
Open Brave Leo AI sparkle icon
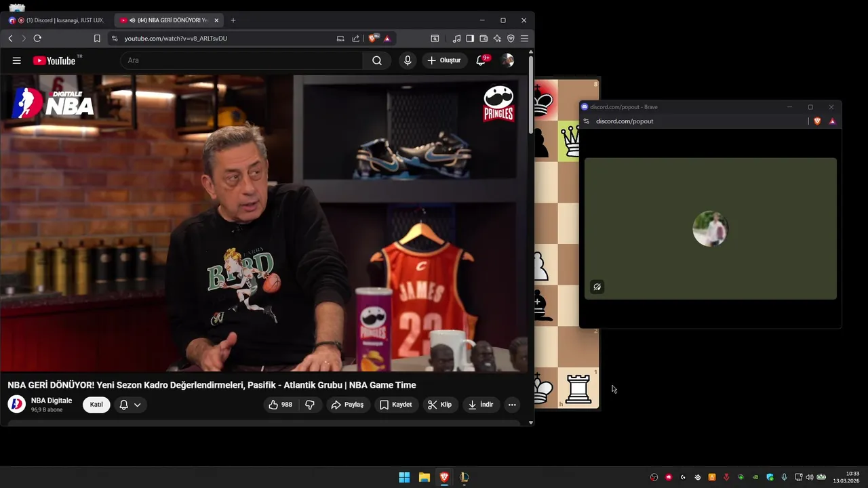(x=497, y=39)
